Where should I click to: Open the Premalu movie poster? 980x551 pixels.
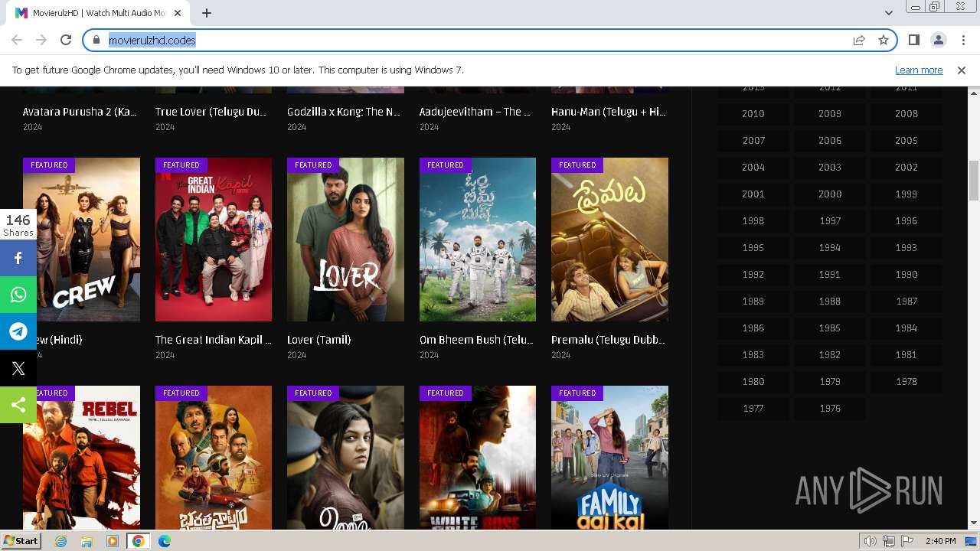tap(609, 240)
